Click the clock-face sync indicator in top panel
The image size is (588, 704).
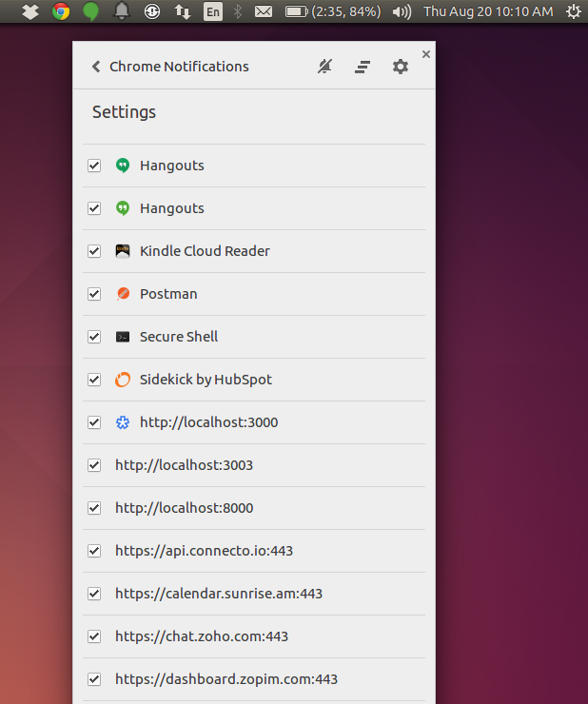pyautogui.click(x=152, y=11)
